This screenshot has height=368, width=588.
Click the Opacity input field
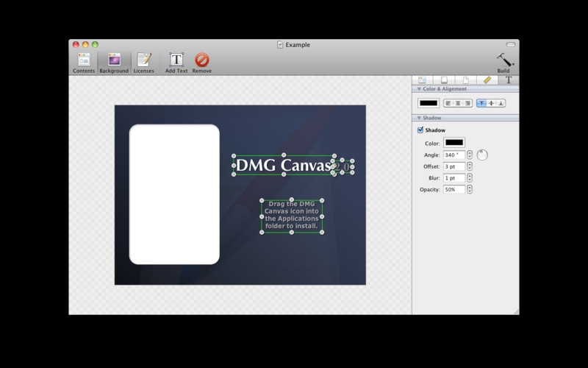(x=453, y=189)
